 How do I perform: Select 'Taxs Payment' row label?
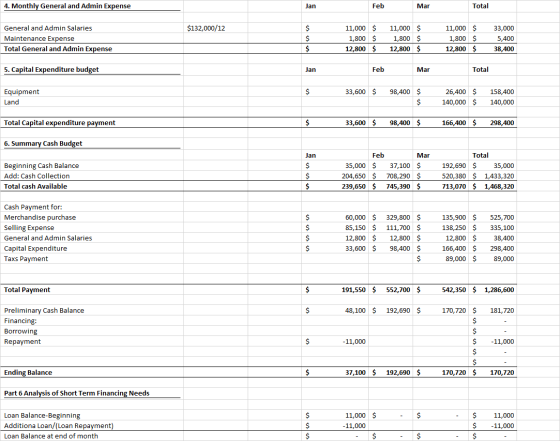pyautogui.click(x=26, y=259)
